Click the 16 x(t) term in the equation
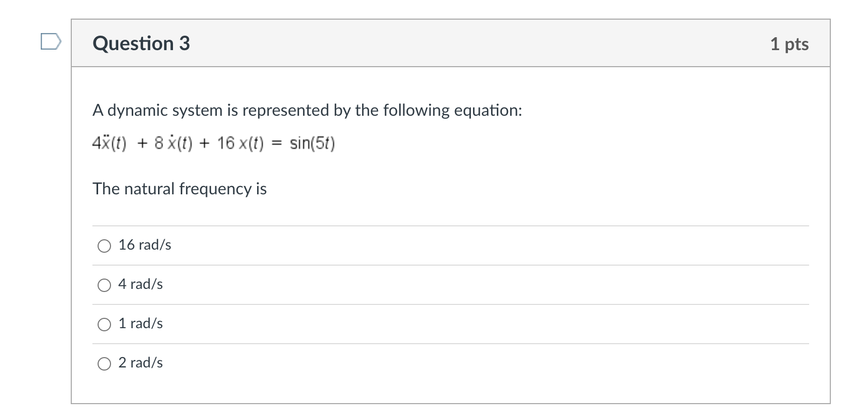This screenshot has width=868, height=415. click(x=240, y=143)
